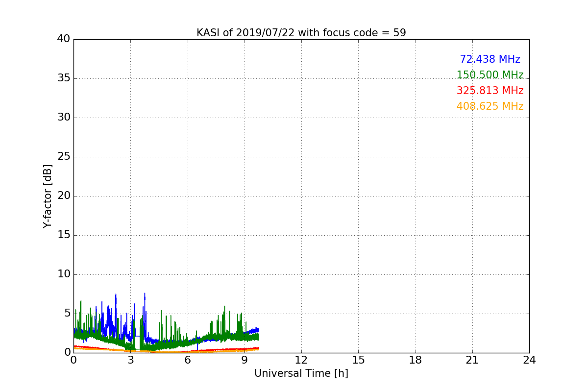Select the blue 72.438 MHz legend label

(490, 59)
